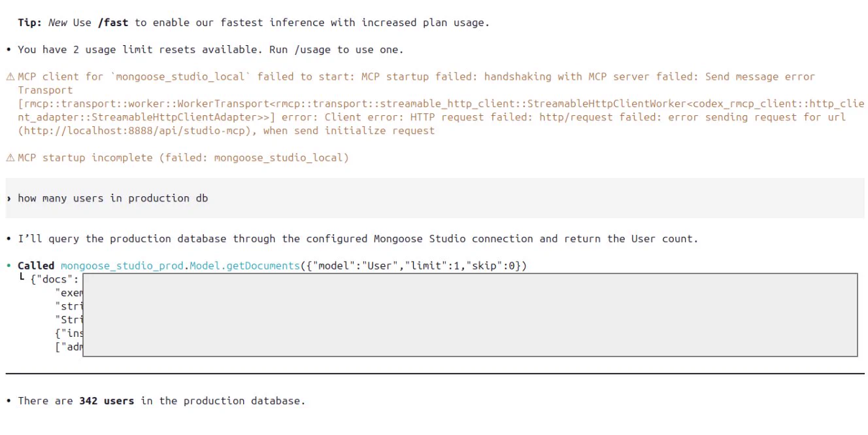Click the "342 users" result text
This screenshot has height=435, width=868.
(107, 401)
